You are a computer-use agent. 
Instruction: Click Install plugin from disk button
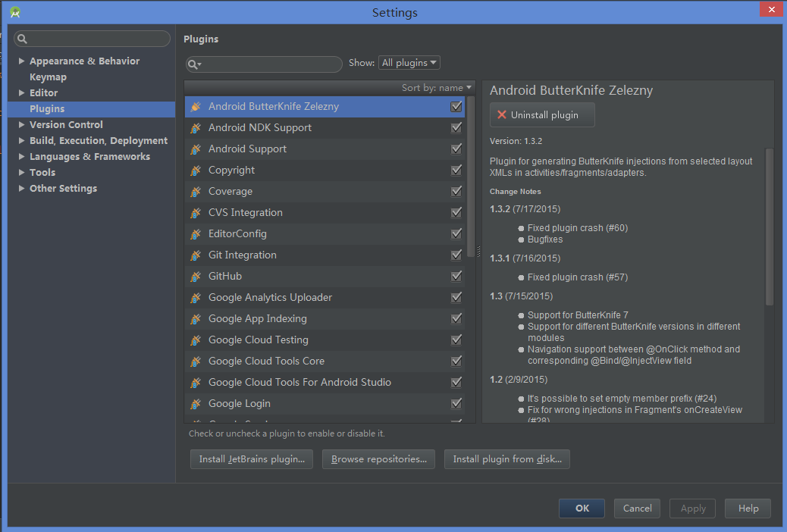(x=506, y=459)
